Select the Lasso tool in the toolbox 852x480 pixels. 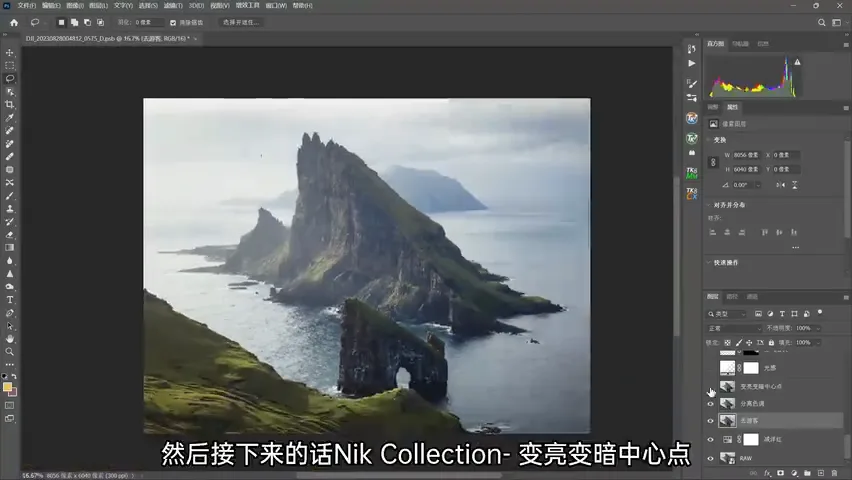point(10,78)
